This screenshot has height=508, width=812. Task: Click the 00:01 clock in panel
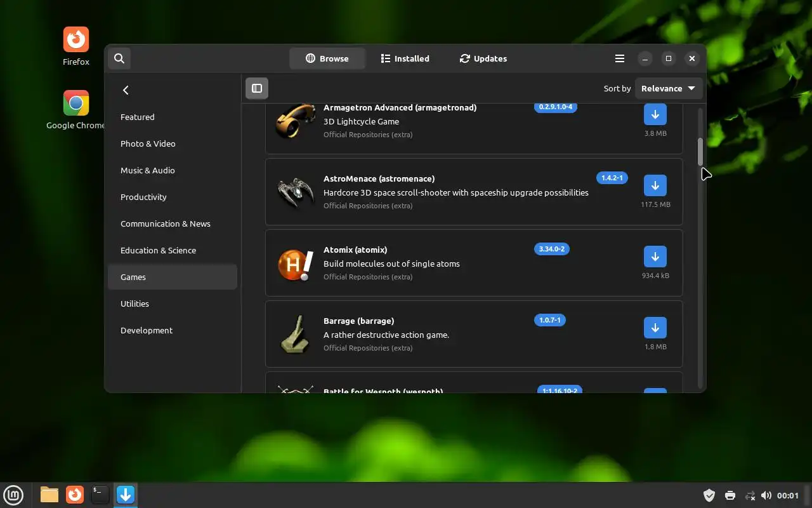788,495
